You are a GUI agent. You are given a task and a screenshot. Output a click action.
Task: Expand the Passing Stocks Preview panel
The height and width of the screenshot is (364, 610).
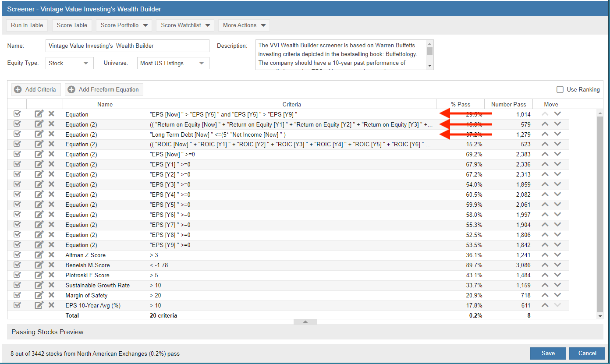tap(305, 332)
